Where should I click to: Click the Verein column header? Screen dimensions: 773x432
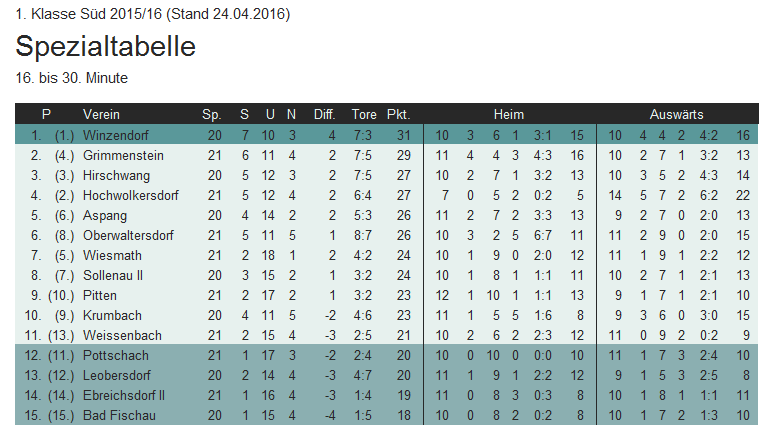(x=102, y=114)
